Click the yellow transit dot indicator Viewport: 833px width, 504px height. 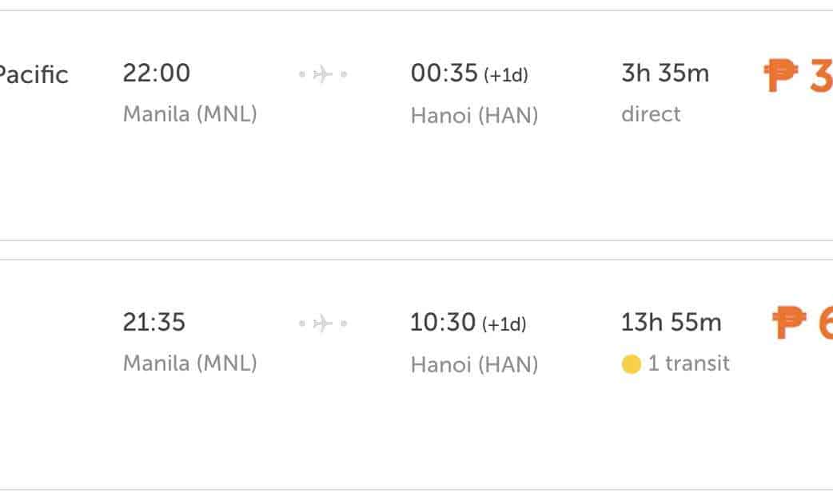[x=632, y=365]
